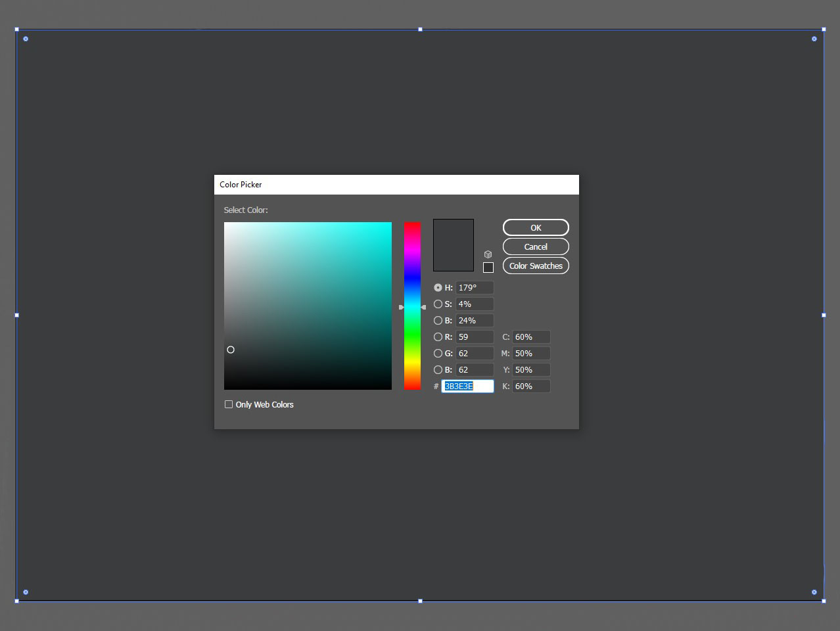Click the 'Select Color:' label

246,210
